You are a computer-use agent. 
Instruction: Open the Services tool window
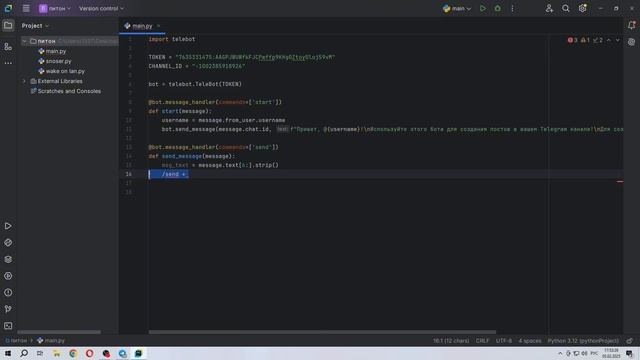(x=8, y=276)
